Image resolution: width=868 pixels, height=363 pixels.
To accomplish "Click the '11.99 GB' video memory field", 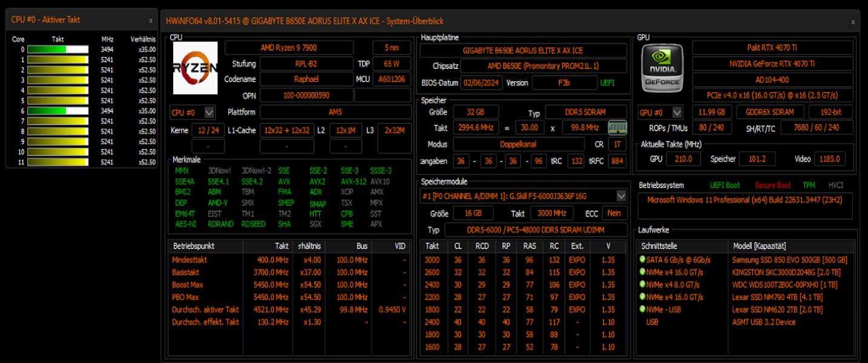I will click(712, 112).
